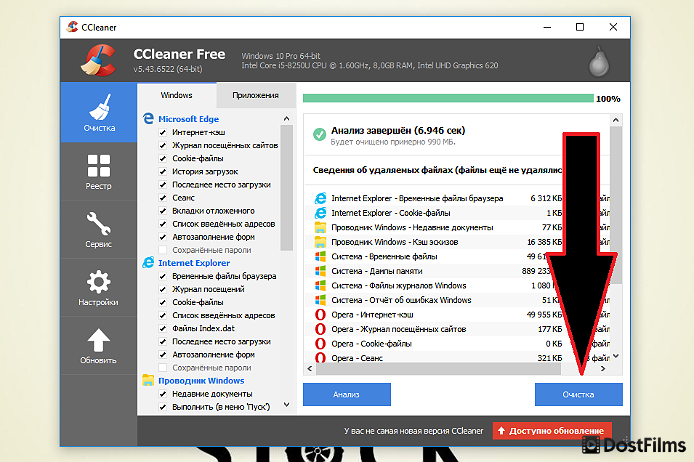Click the Internet Explorer group icon

click(148, 262)
